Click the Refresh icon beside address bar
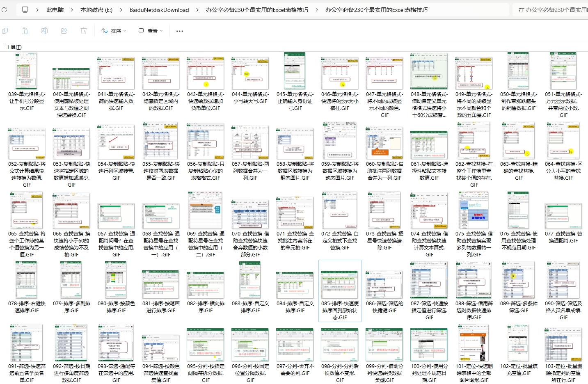Viewport: 588px width, 384px height. click(4, 10)
